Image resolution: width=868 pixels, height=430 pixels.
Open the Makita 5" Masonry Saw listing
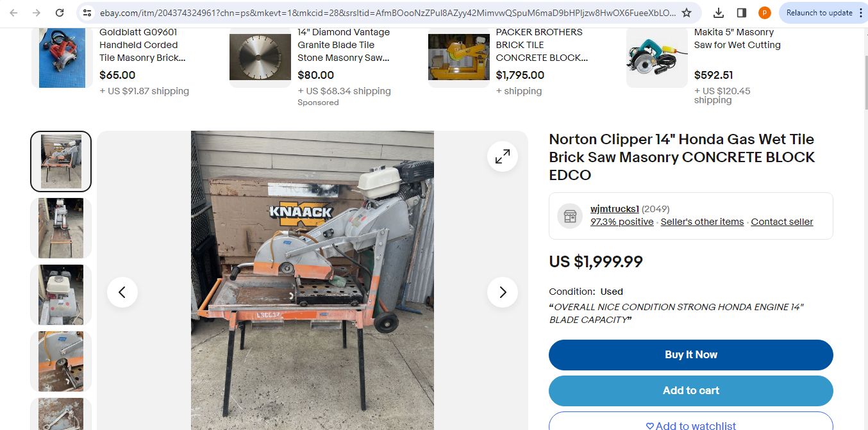[x=737, y=38]
